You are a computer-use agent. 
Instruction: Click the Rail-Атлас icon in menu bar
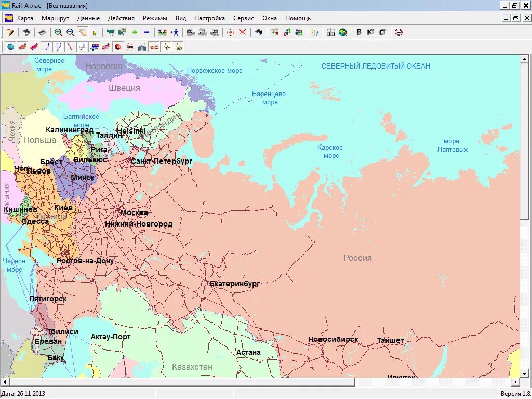tap(8, 18)
